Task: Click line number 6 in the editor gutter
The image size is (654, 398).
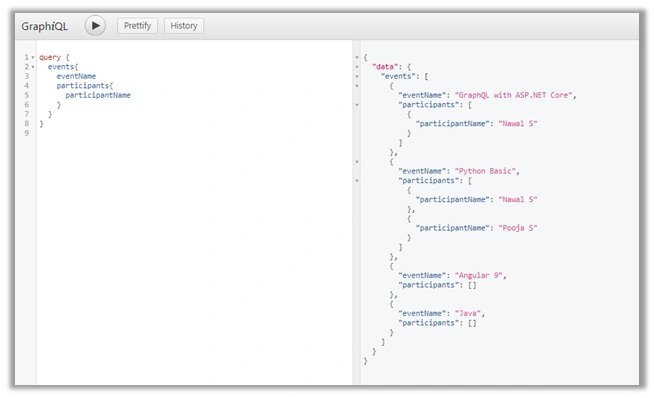Action: [x=27, y=105]
